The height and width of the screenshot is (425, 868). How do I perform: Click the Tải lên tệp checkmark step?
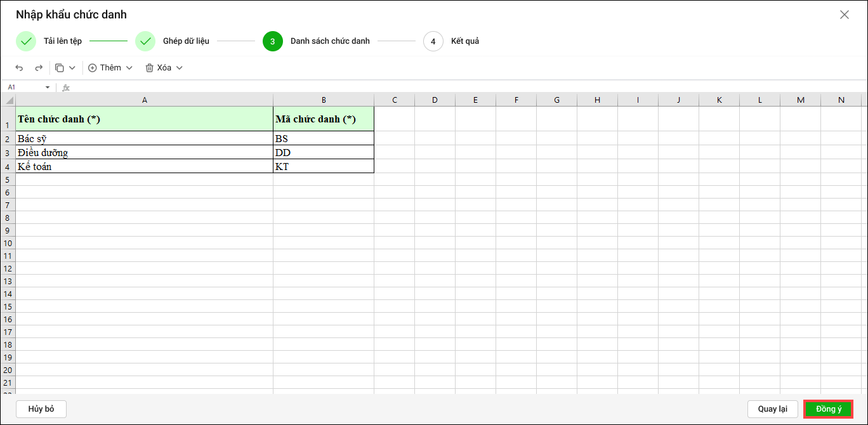coord(26,41)
